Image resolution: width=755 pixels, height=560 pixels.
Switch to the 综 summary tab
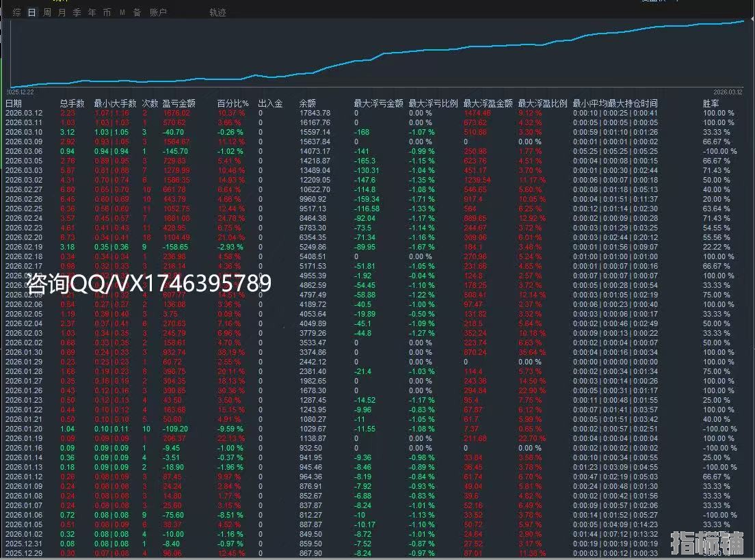[x=16, y=12]
